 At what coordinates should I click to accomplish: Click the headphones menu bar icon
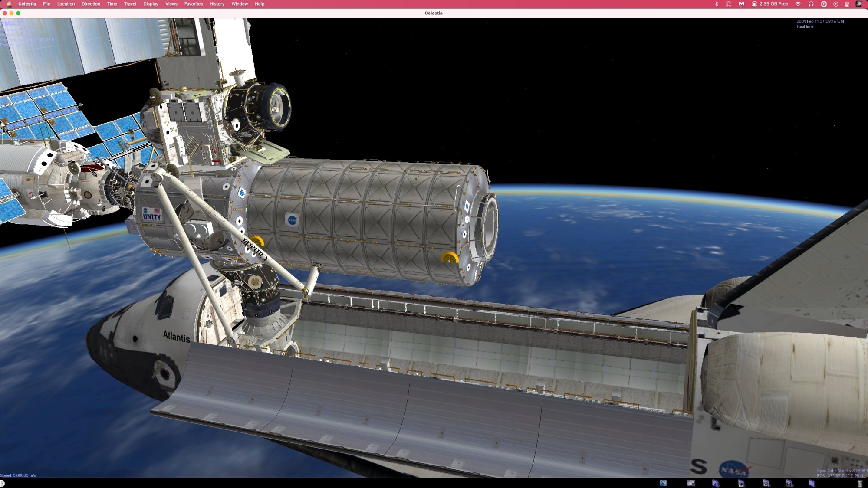tap(811, 4)
